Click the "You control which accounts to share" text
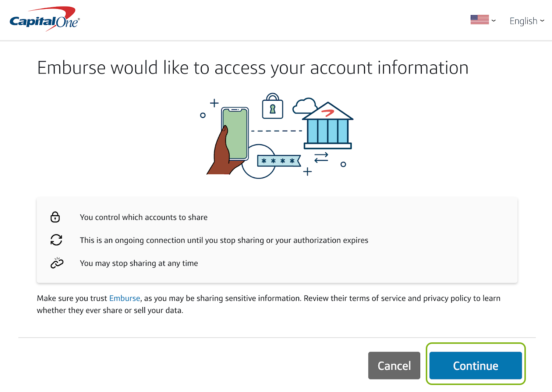The width and height of the screenshot is (552, 392). (x=144, y=217)
